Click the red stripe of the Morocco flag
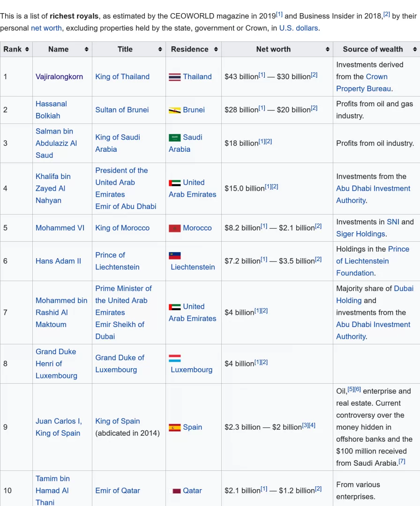Screen dimensions: 420x506 pyautogui.click(x=174, y=228)
